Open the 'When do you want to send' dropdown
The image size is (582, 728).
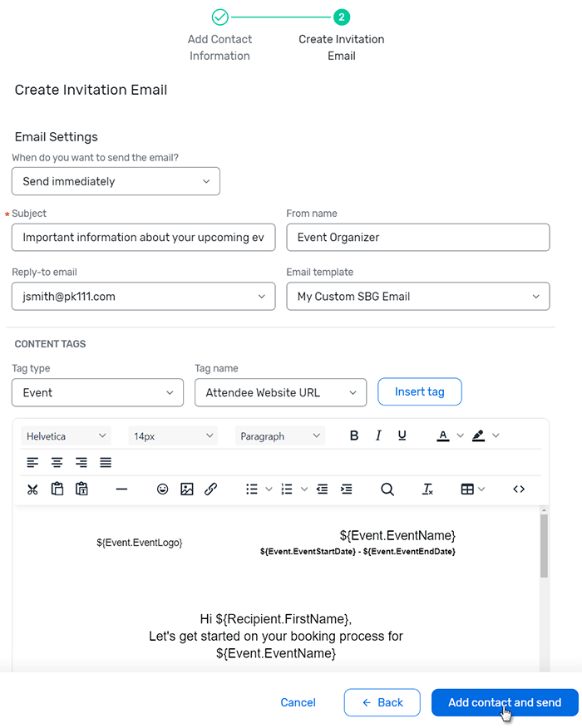click(x=116, y=181)
